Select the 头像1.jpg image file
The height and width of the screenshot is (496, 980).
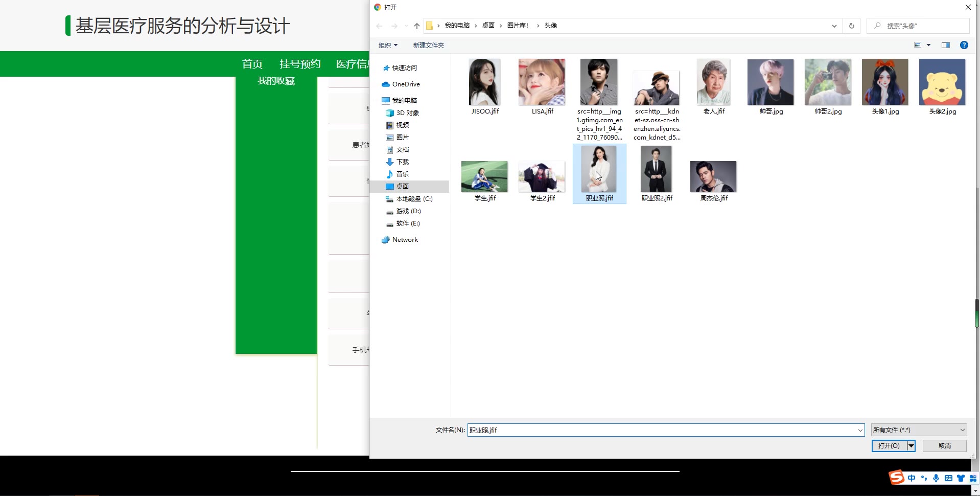(x=885, y=87)
